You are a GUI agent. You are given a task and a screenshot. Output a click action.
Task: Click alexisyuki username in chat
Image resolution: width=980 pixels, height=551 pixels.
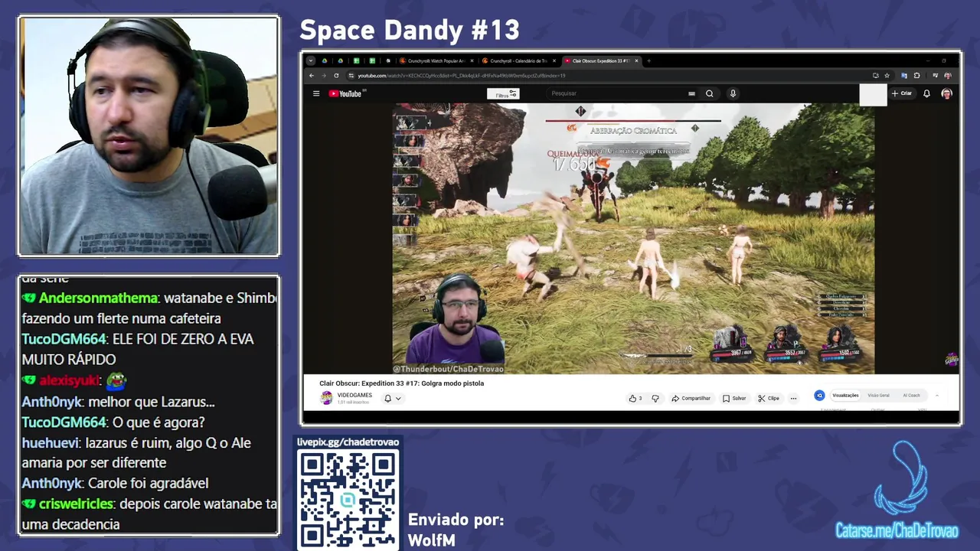pos(69,380)
